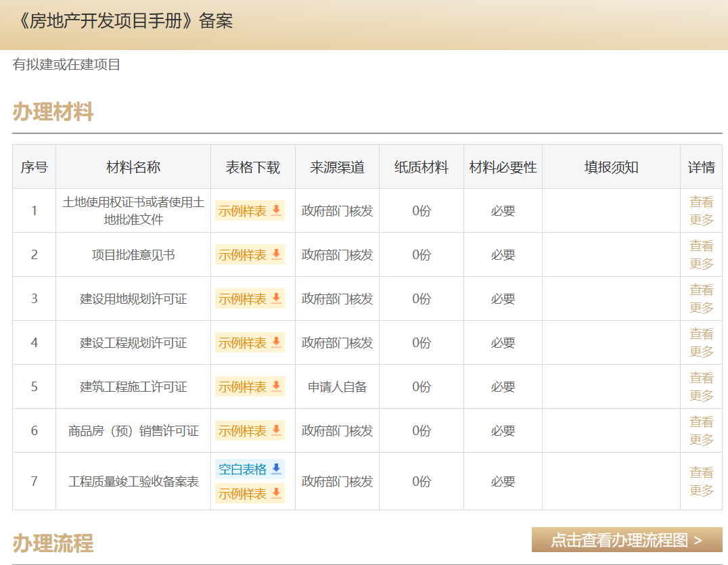The height and width of the screenshot is (565, 728).
Task: Download 示例样表 for 项目批准意见书
Action: coord(250,255)
